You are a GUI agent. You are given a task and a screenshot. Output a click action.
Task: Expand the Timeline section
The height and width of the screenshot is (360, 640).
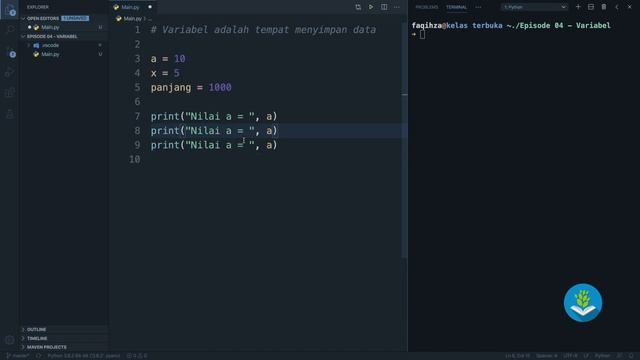(x=64, y=338)
